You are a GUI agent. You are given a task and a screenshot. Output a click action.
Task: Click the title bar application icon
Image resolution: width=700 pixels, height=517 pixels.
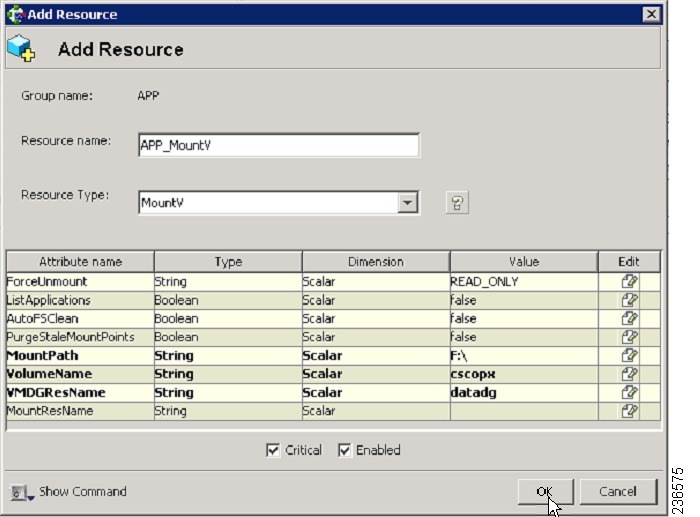point(16,14)
